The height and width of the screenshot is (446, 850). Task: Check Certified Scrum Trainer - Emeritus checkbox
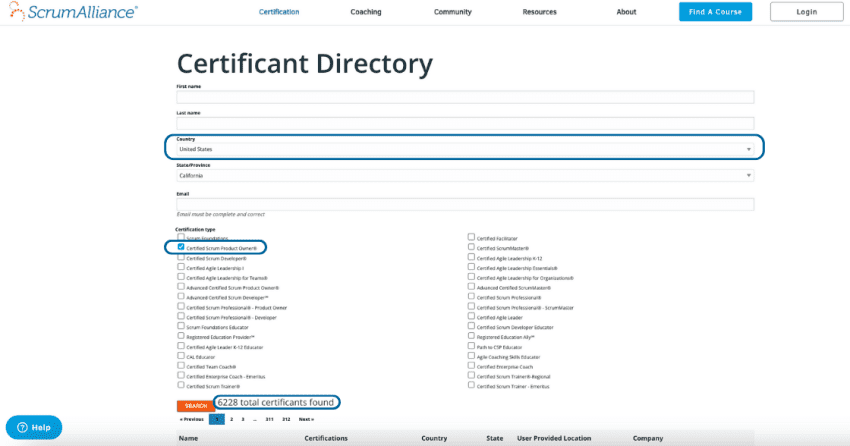coord(472,385)
